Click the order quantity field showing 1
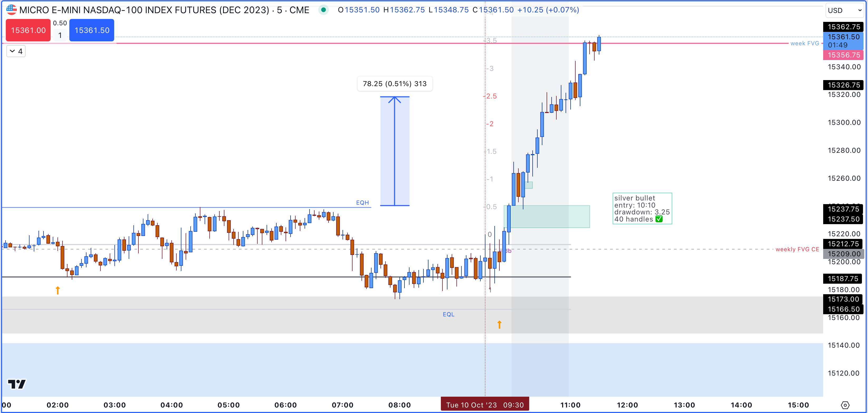Image resolution: width=868 pixels, height=413 pixels. 60,35
